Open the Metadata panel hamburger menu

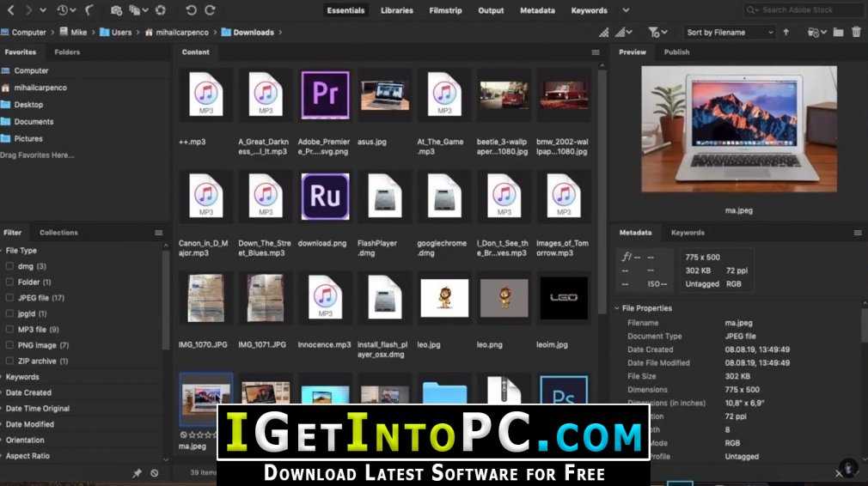pos(858,233)
